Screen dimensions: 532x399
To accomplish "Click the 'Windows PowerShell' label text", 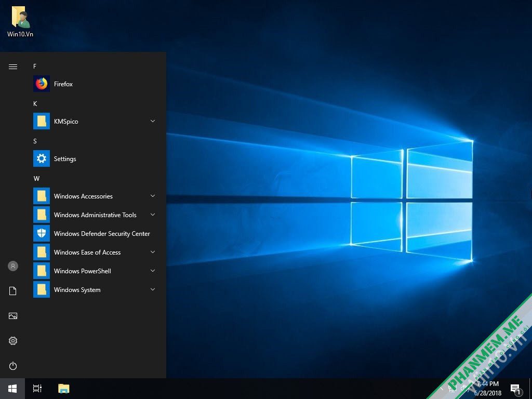I will (x=83, y=271).
